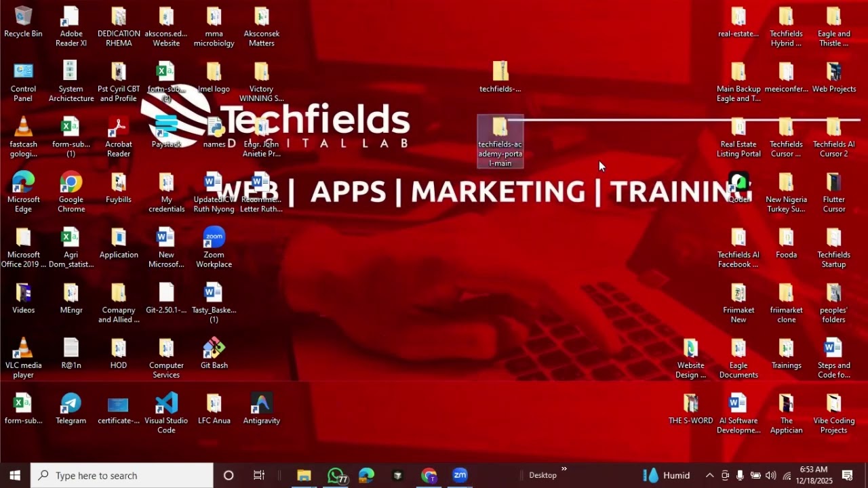Select the THE S-WORD folder

(x=691, y=409)
